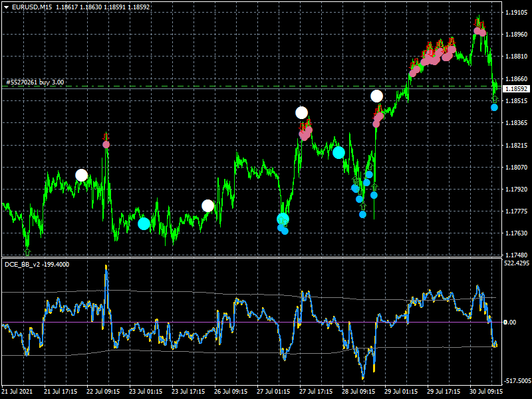Click time axis label 22 Jul 09:15
This screenshot has height=399, width=532.
pyautogui.click(x=103, y=391)
